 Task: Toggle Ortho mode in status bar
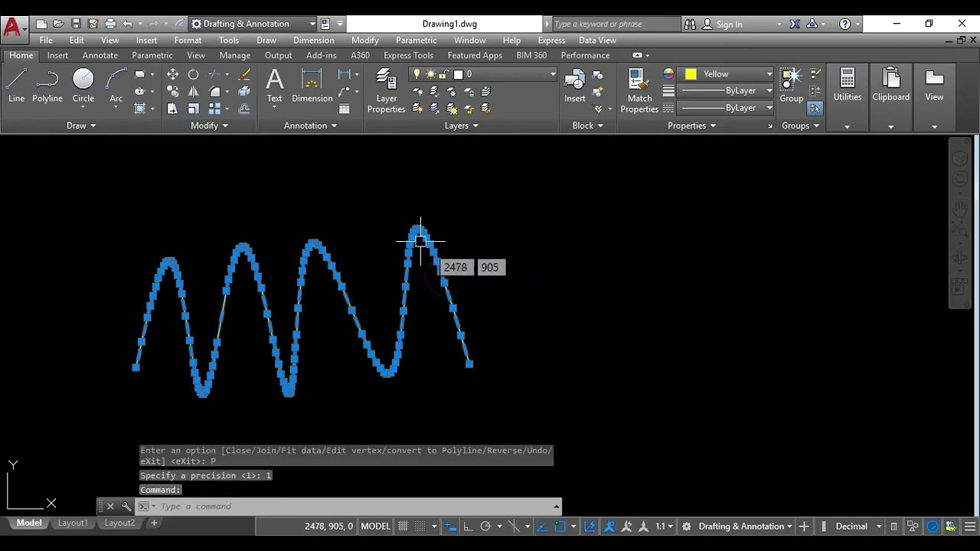click(468, 527)
